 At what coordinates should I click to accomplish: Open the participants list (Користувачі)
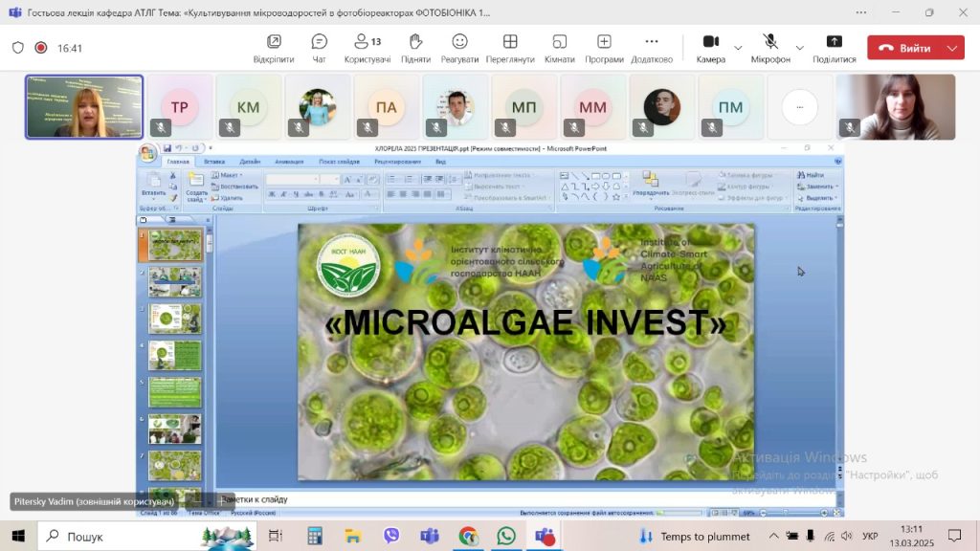click(367, 47)
